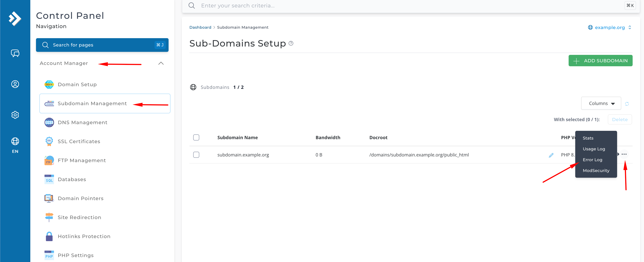Check the subdomain.example.org row checkbox
Viewport: 644px width, 262px height.
pos(196,155)
